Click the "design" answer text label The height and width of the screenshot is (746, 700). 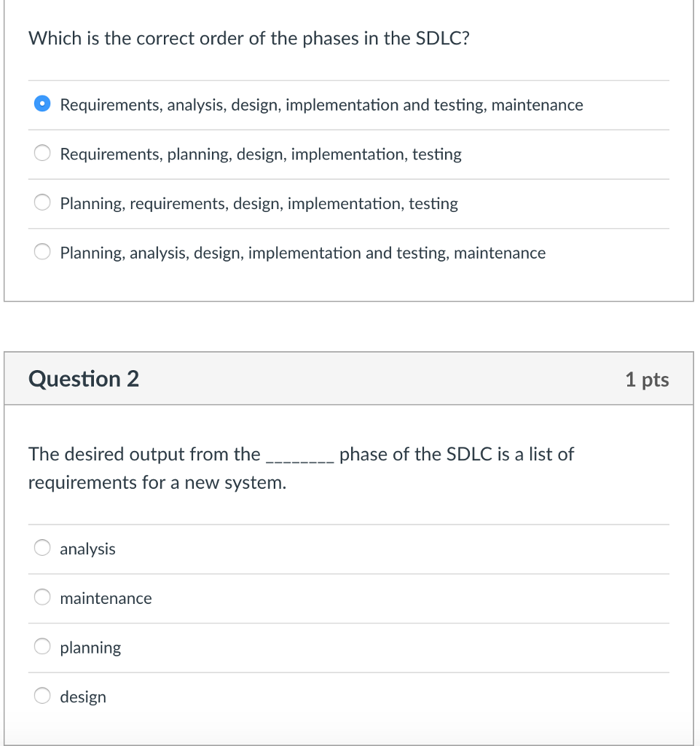(82, 696)
